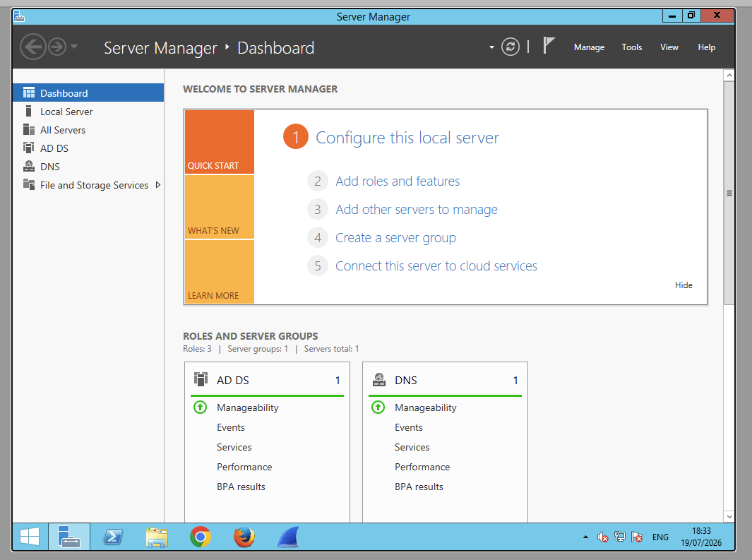The width and height of the screenshot is (752, 560).
Task: Open the Tools menu
Action: click(632, 47)
